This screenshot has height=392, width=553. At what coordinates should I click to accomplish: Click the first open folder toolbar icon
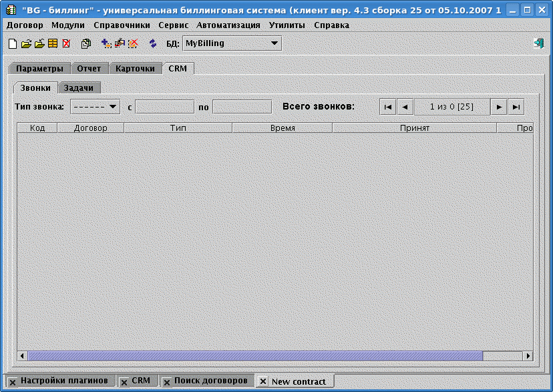(x=26, y=43)
